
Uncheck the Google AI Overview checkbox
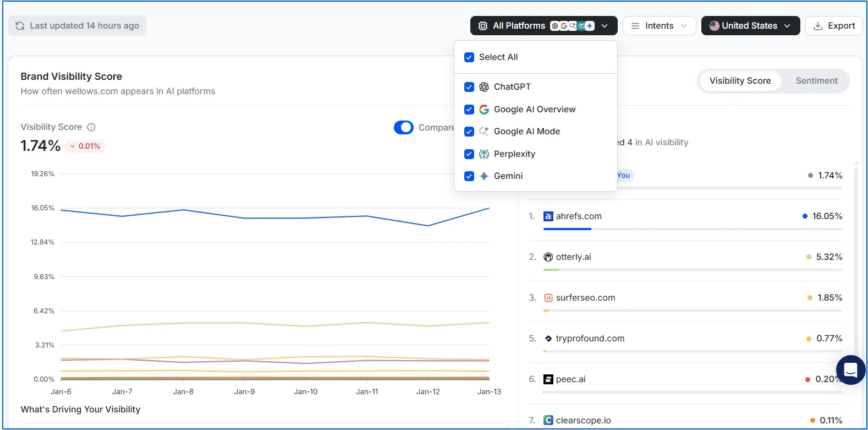point(469,110)
